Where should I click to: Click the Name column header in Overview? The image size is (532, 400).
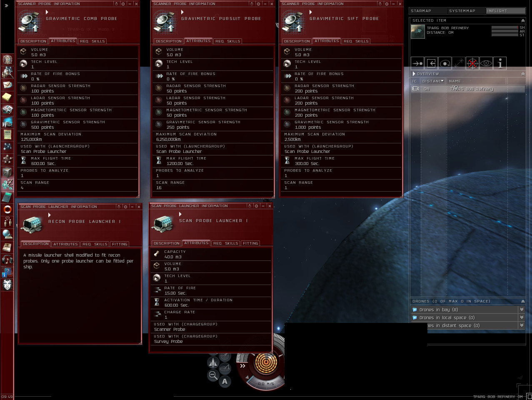(x=455, y=81)
